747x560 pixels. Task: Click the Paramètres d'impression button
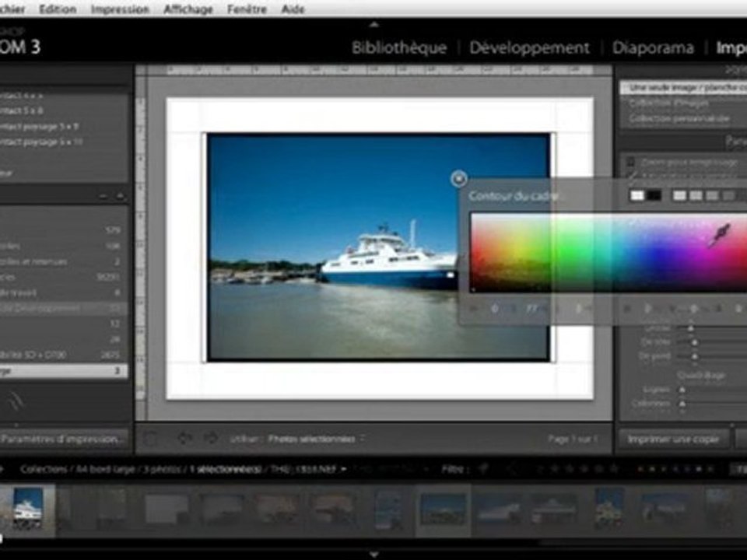(62, 439)
